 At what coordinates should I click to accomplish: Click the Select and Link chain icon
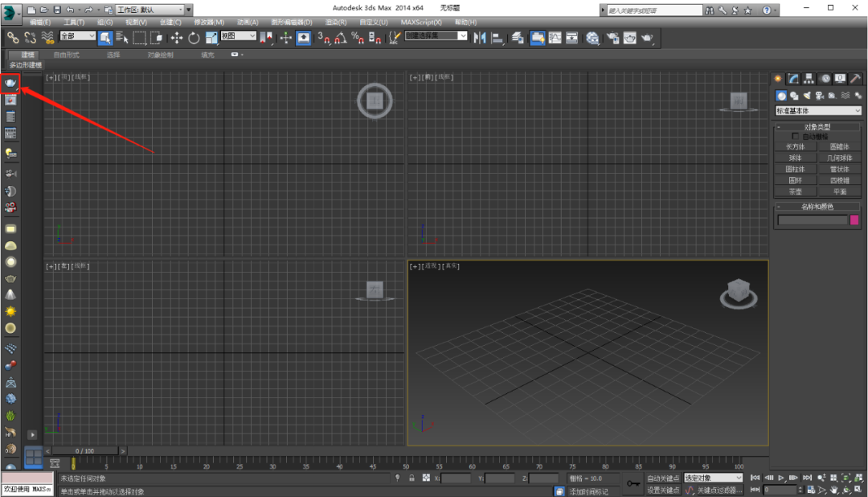click(13, 38)
